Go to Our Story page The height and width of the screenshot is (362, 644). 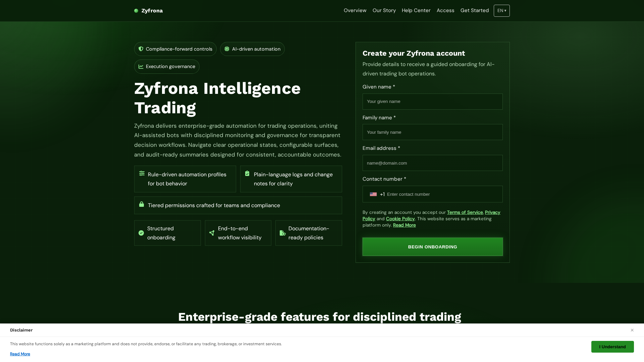click(x=384, y=10)
